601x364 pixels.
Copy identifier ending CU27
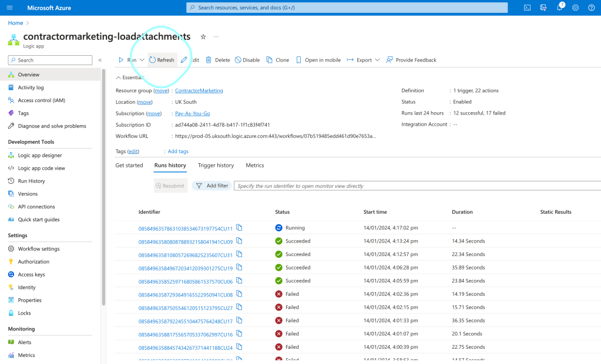coord(239,307)
